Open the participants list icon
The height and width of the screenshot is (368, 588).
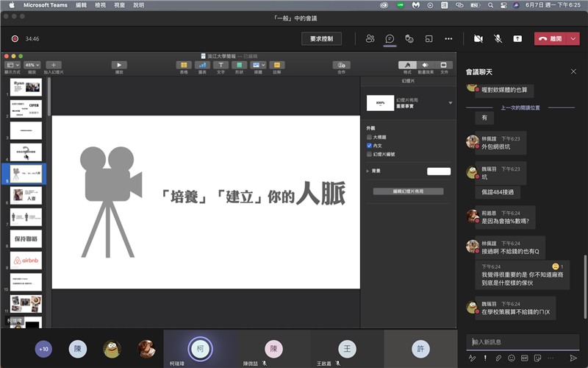[370, 38]
